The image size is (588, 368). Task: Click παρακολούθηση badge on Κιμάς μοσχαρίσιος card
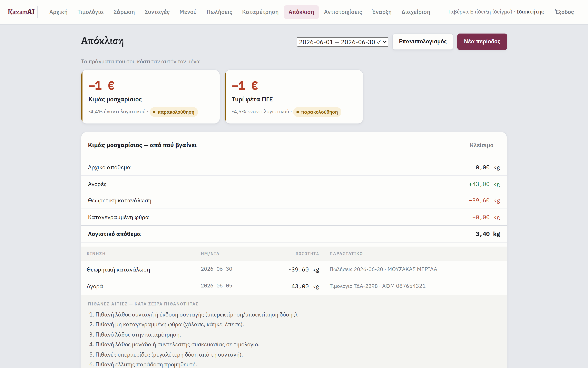pyautogui.click(x=174, y=112)
